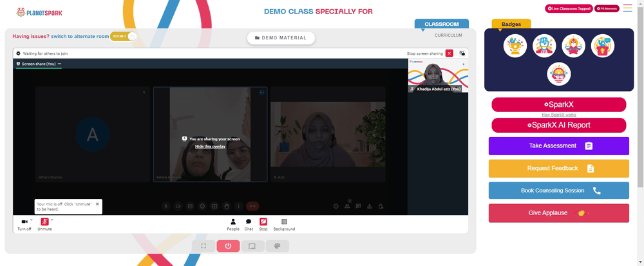Book a Counseling Session
Image resolution: width=644 pixels, height=266 pixels.
558,191
